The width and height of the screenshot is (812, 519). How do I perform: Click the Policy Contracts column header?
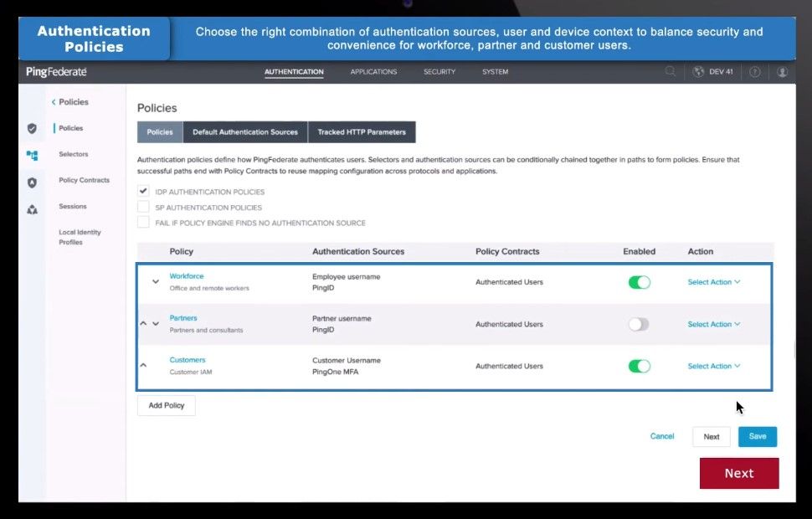(507, 252)
